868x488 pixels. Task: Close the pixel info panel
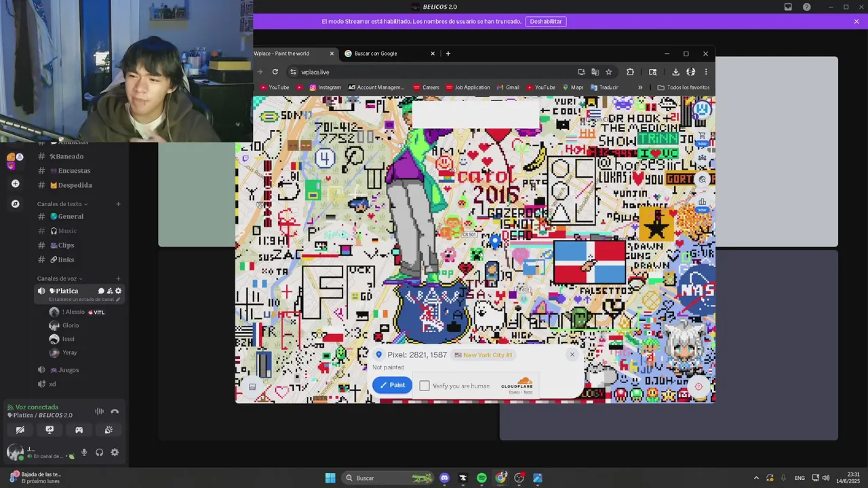(x=572, y=354)
